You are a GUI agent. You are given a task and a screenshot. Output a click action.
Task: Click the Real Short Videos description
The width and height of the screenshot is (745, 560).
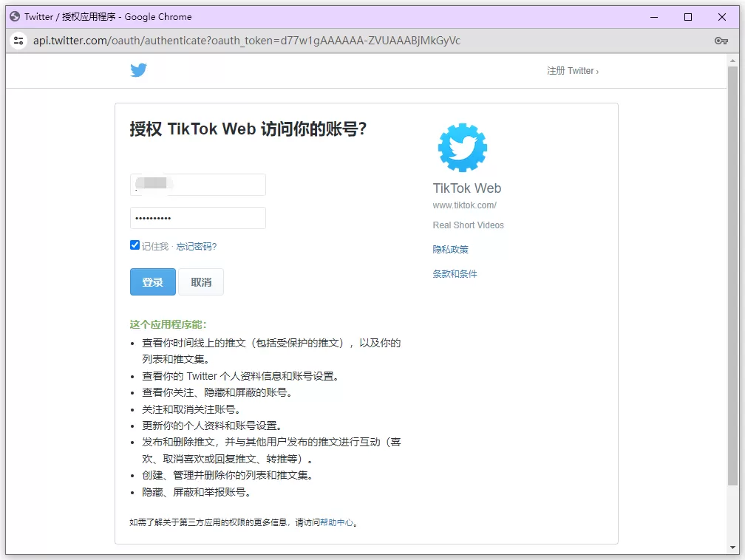tap(468, 225)
